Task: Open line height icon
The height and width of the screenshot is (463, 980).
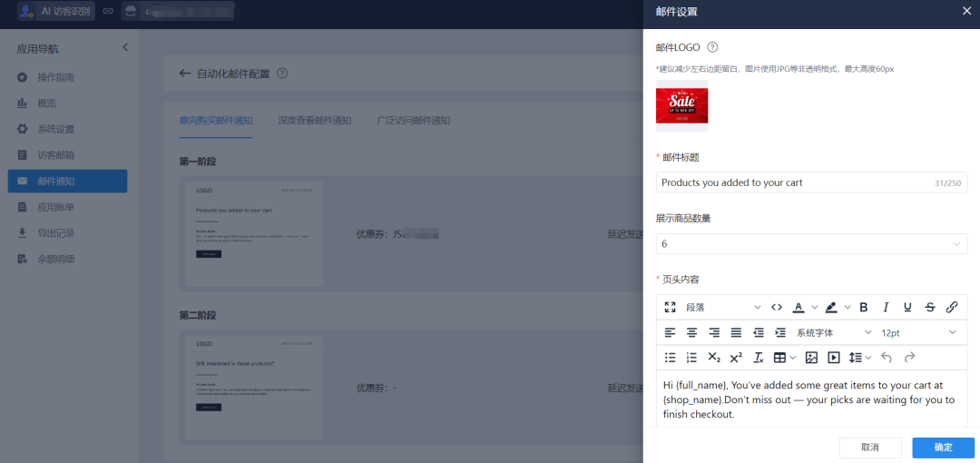Action: [x=855, y=358]
